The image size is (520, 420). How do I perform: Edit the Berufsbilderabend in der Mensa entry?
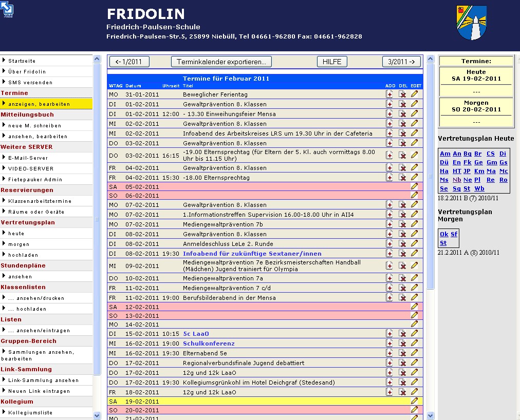pyautogui.click(x=415, y=297)
